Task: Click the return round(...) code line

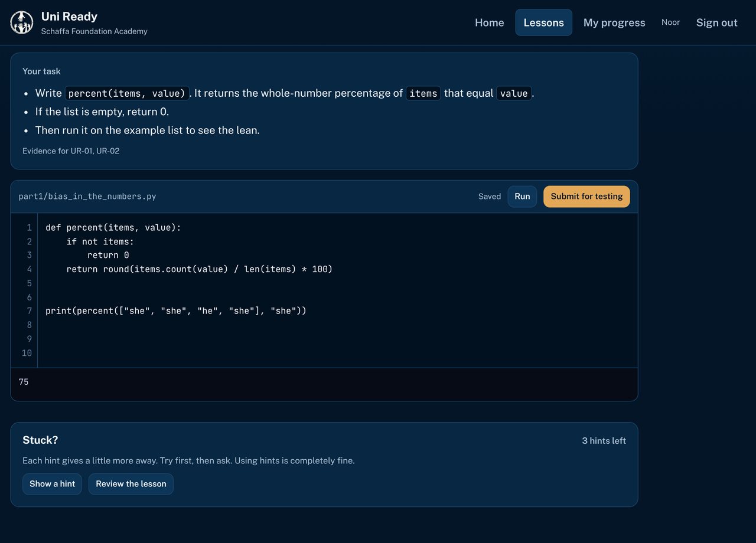Action: (200, 269)
